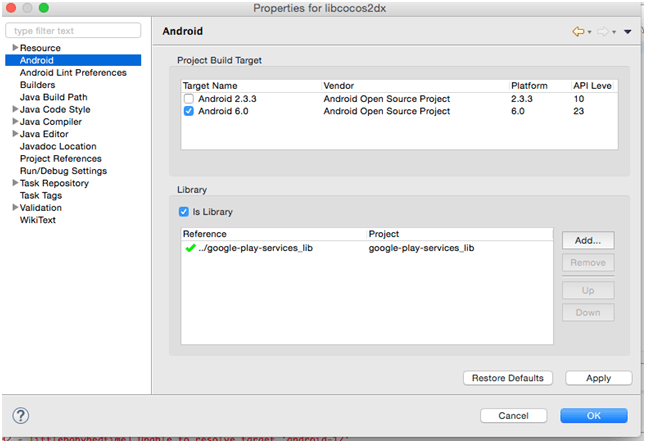Open the view menu triangle in header
The width and height of the screenshot is (646, 443).
point(628,32)
